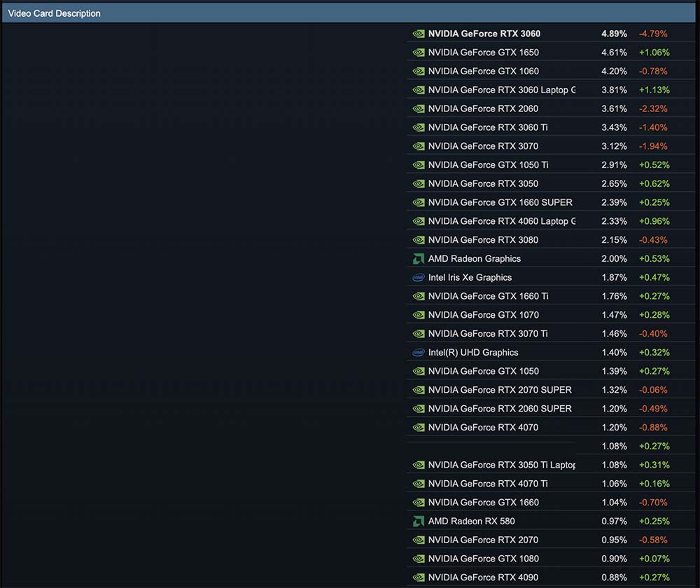Select AMD Radeon Graphics name
Image resolution: width=700 pixels, height=588 pixels.
[x=474, y=259]
